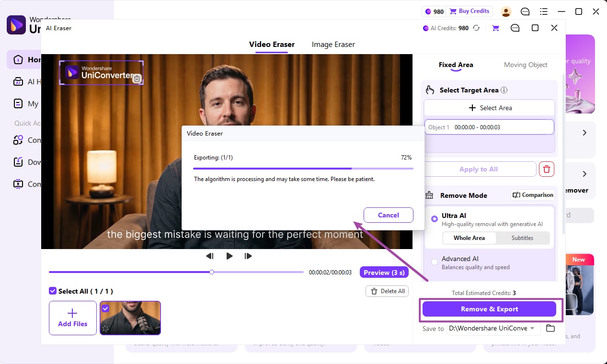Open the Fixed Area tab
The image size is (607, 364).
click(456, 65)
